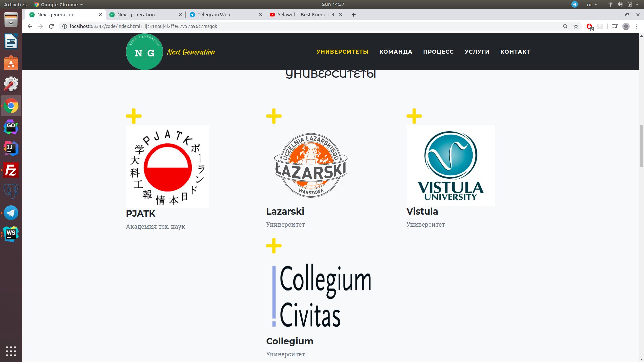Launch LibreOffice Writer from the dock
This screenshot has height=362, width=644.
click(x=11, y=42)
